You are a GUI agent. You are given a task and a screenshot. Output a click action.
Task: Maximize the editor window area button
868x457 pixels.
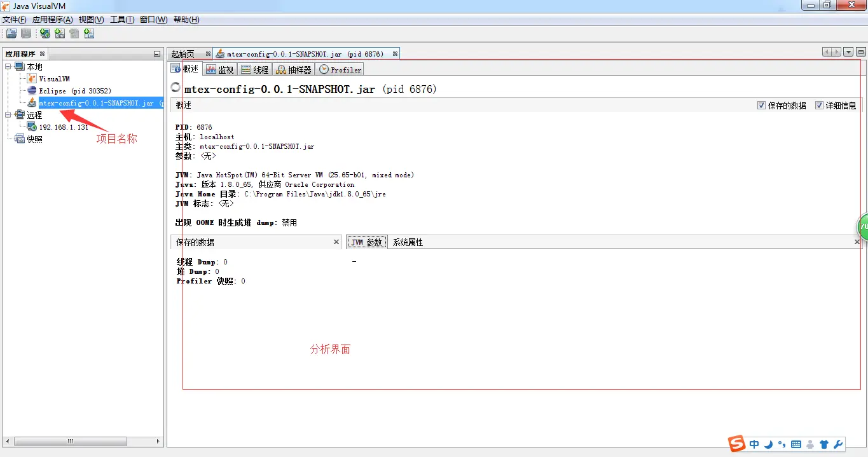[x=860, y=52]
